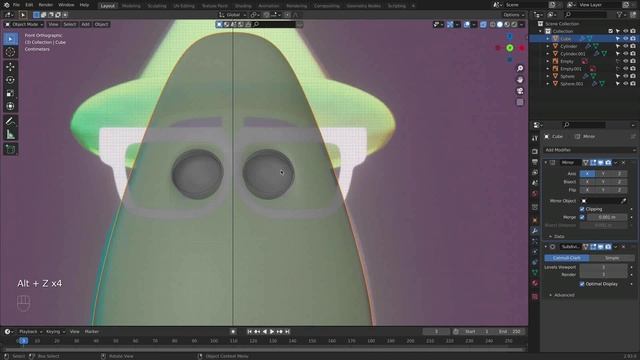Toggle Mirror Axis X button
This screenshot has height=360, width=640.
coord(587,174)
